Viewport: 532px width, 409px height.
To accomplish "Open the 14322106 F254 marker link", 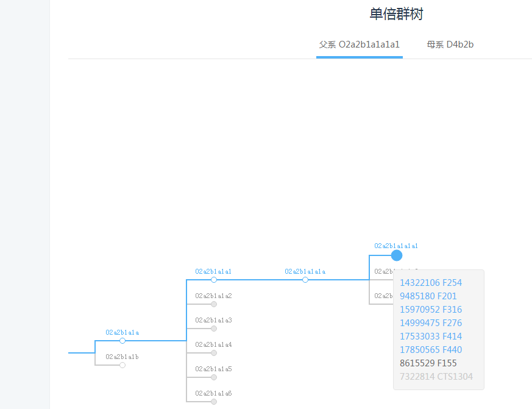I will [431, 283].
